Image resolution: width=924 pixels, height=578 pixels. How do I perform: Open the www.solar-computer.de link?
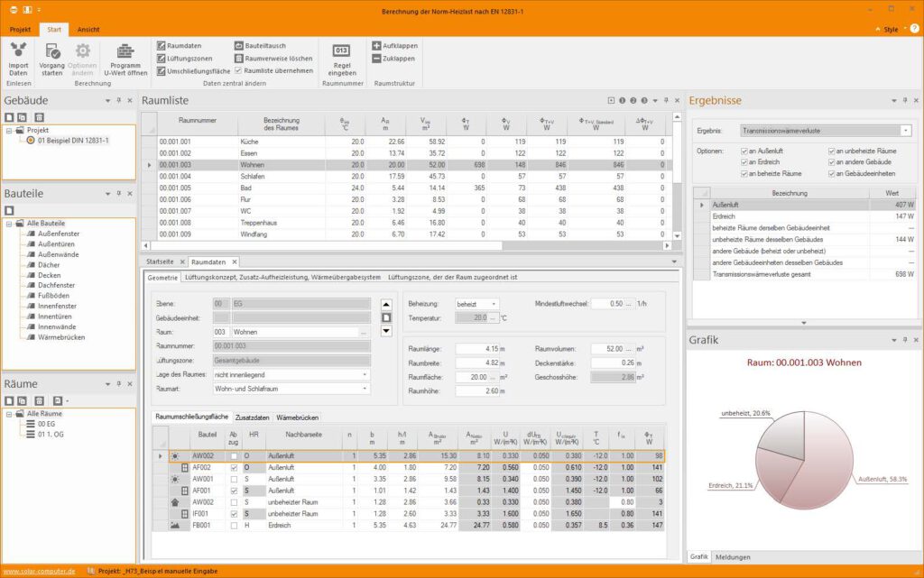pos(39,571)
